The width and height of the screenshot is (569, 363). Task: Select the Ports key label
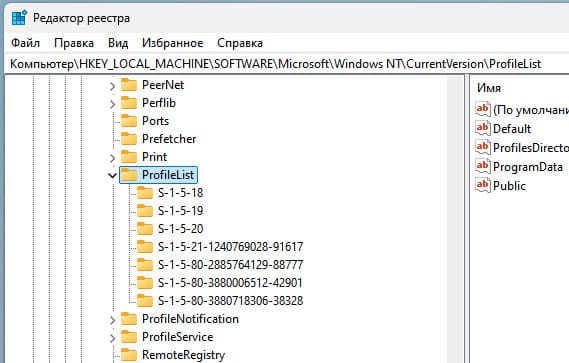pos(155,121)
